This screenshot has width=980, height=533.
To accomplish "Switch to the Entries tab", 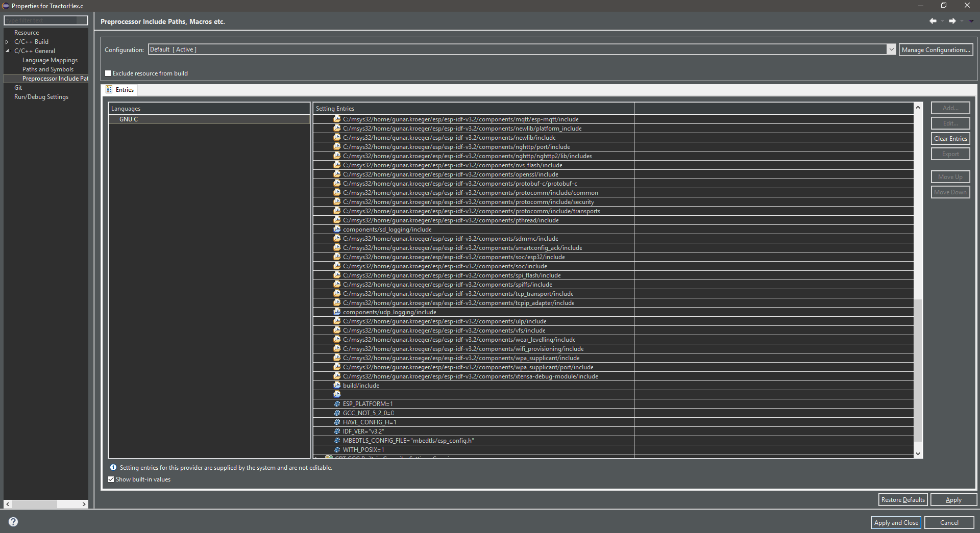I will pos(120,90).
